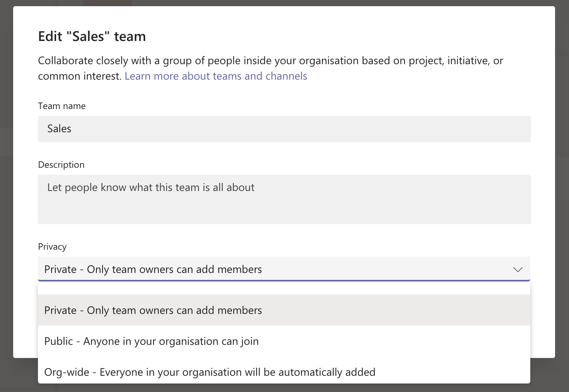569x392 pixels.
Task: Click the 'Description' field label
Action: pos(61,165)
